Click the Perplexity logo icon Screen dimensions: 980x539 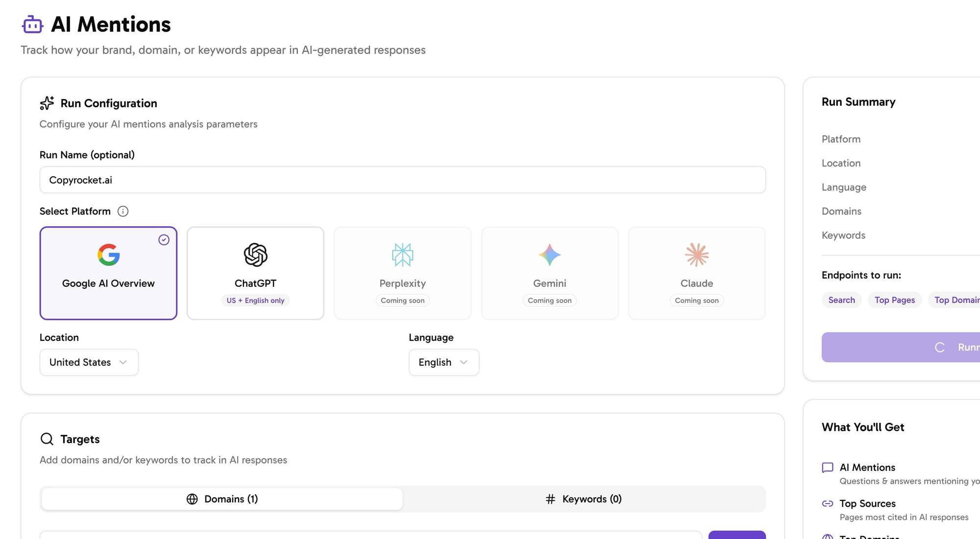pos(402,255)
